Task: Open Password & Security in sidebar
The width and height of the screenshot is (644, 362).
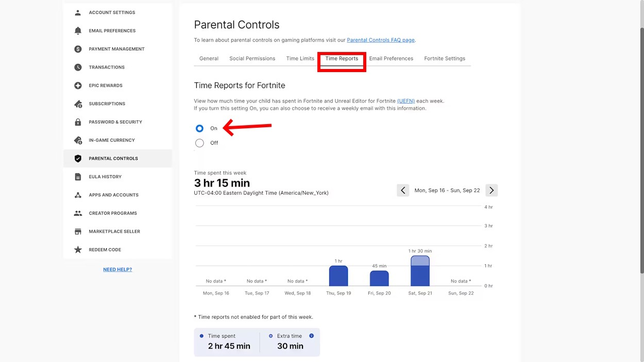Action: pos(118,122)
